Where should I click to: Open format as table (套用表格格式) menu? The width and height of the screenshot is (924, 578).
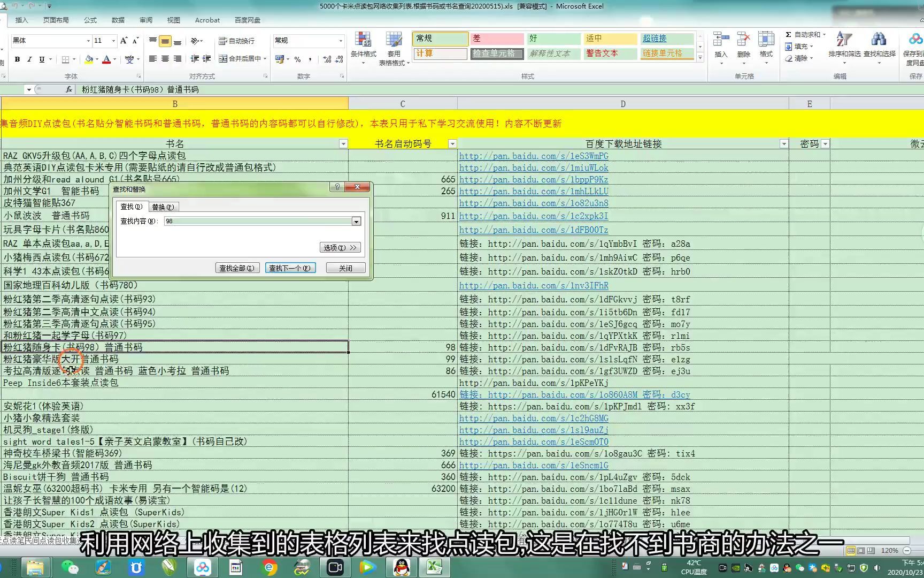394,48
